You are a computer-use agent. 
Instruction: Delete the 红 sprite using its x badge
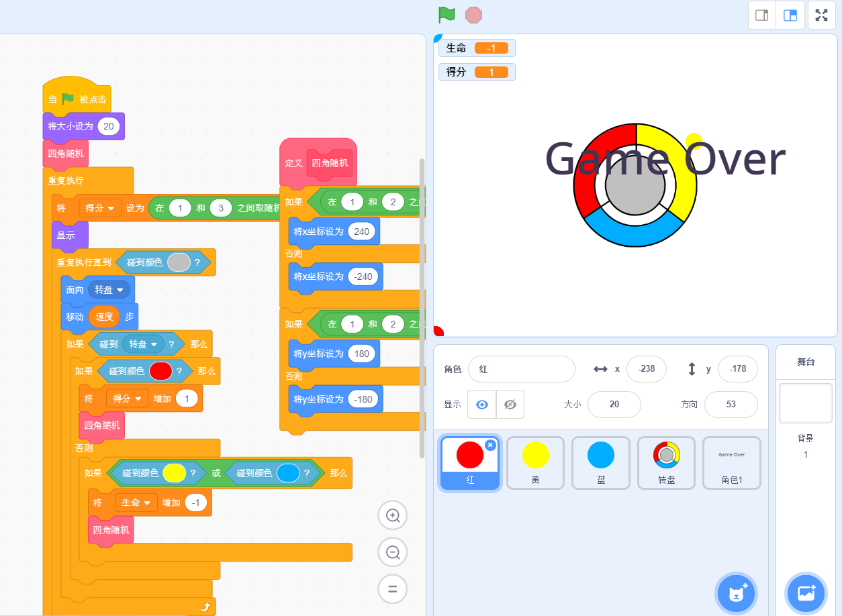pyautogui.click(x=490, y=445)
